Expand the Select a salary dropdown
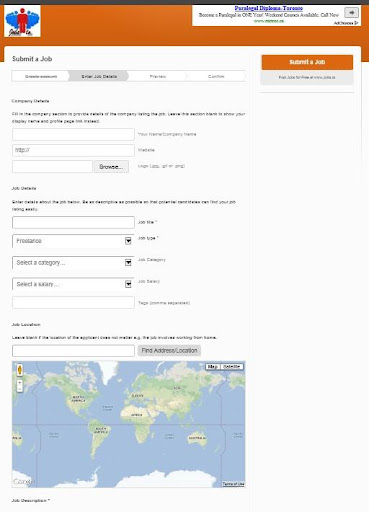This screenshot has height=512, width=369. (73, 284)
